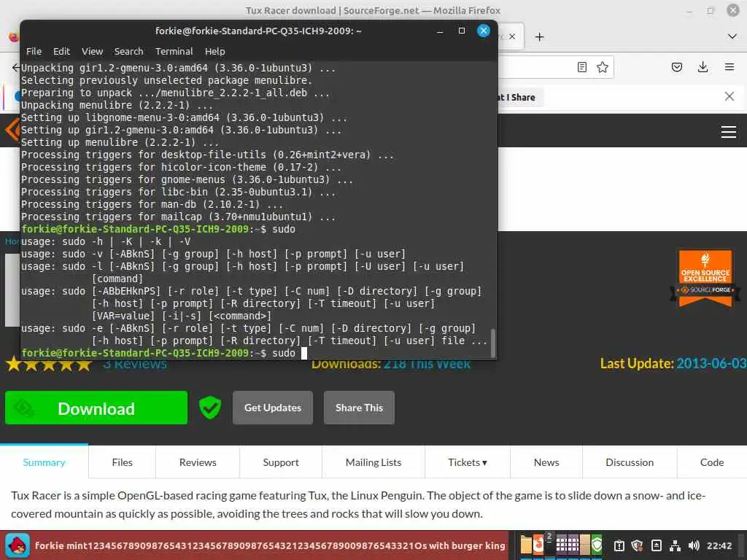The height and width of the screenshot is (560, 747).
Task: Open the terminal's Help menu
Action: coord(215,52)
